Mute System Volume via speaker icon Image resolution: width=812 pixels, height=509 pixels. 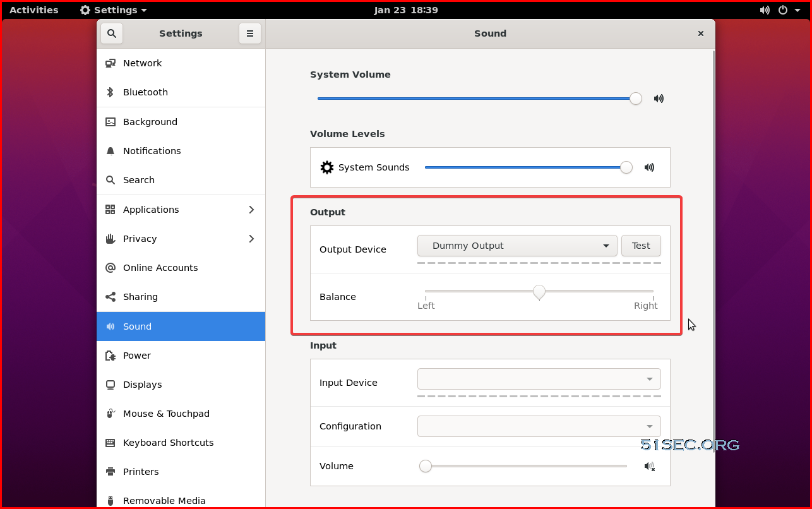pyautogui.click(x=659, y=99)
